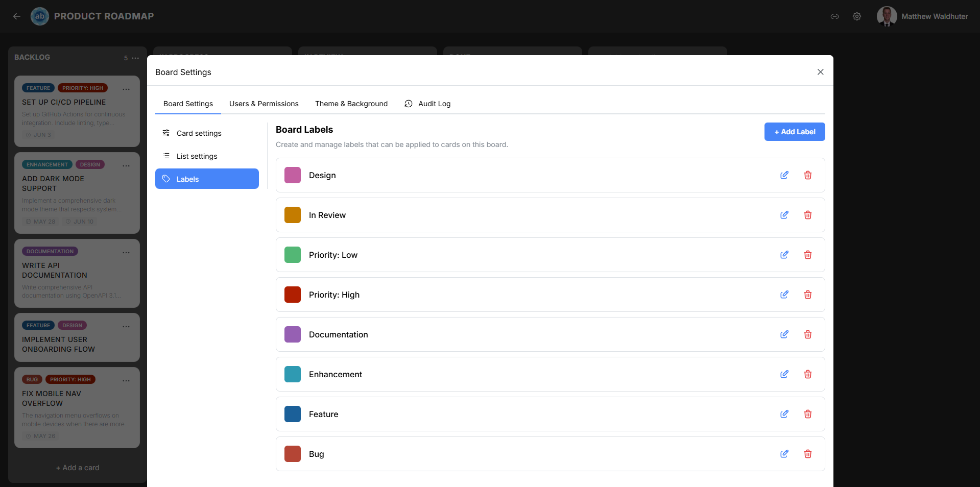The height and width of the screenshot is (487, 980).
Task: Delete the Enhancement label
Action: (x=808, y=374)
